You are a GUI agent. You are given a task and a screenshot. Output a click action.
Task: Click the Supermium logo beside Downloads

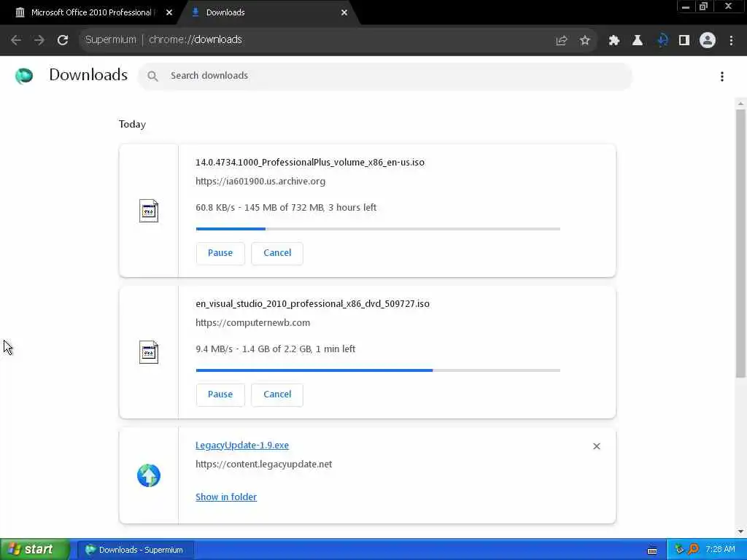point(24,76)
